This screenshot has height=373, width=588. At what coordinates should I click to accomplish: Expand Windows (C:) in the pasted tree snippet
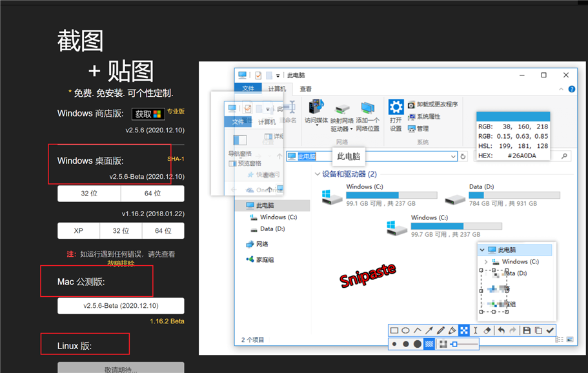point(486,261)
